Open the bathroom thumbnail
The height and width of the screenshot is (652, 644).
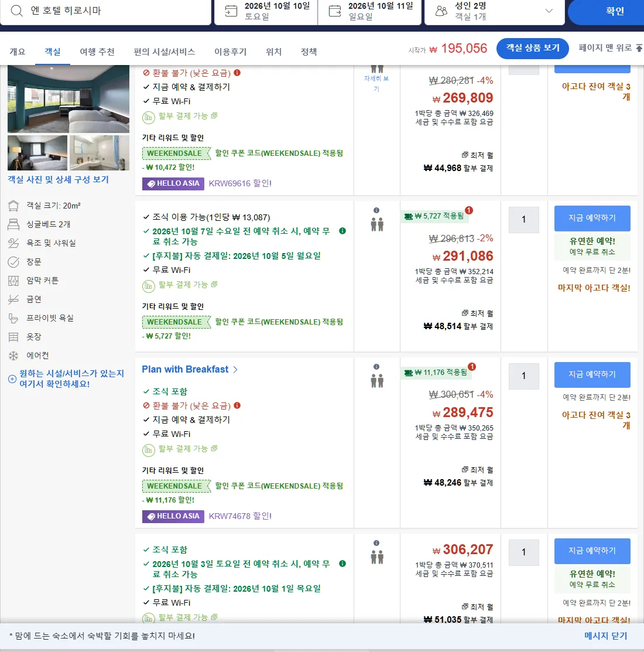pyautogui.click(x=100, y=153)
